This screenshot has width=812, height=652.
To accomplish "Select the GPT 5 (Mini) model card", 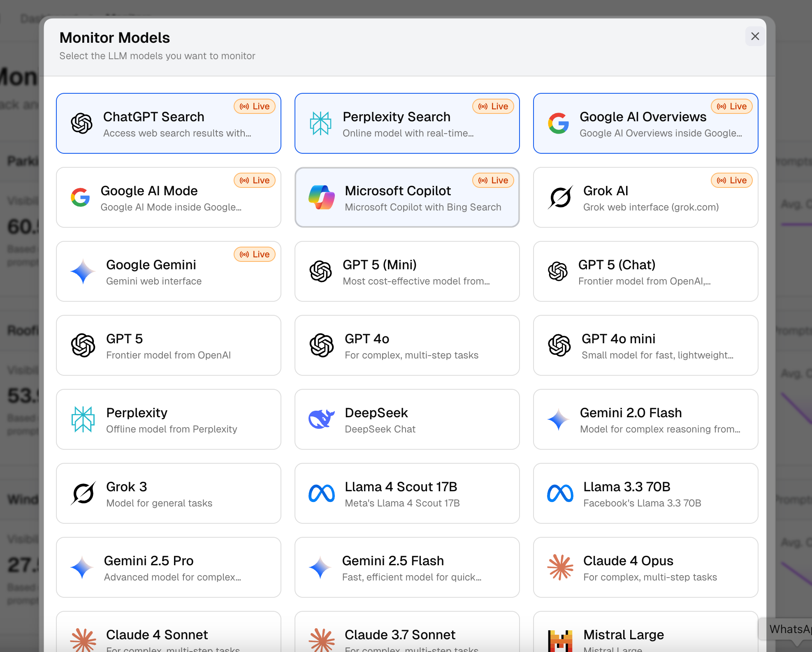I will click(407, 271).
